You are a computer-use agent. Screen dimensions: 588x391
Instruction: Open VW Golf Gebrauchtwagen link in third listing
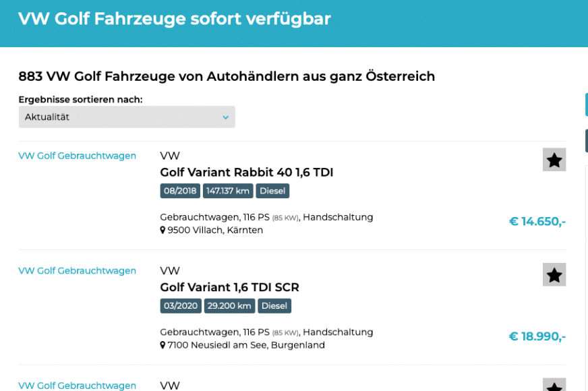78,386
